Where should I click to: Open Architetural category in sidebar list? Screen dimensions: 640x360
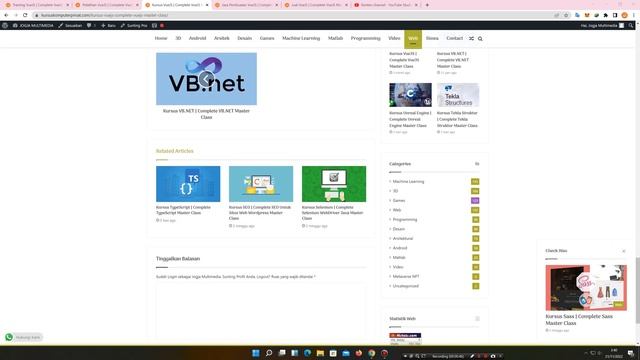click(x=402, y=238)
